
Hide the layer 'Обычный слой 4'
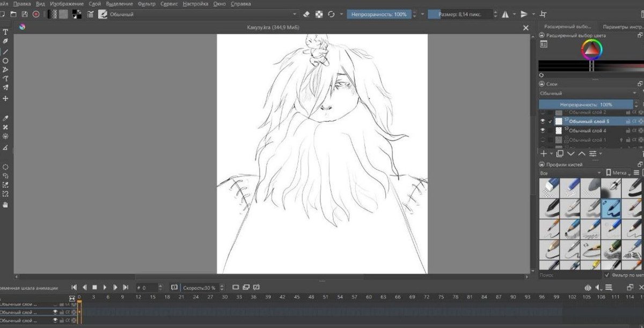click(543, 130)
